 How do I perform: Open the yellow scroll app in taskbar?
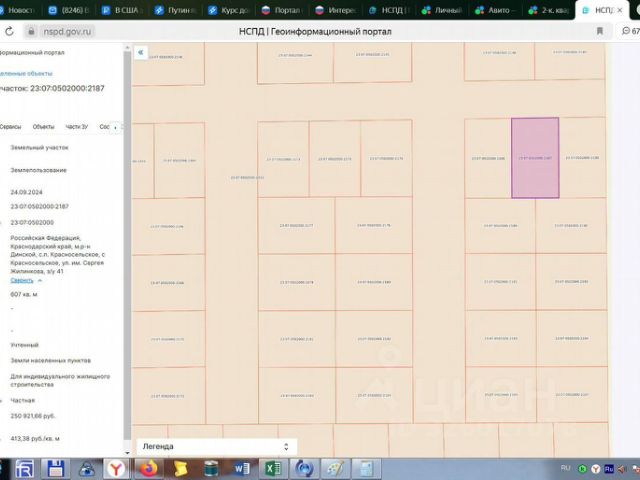(x=180, y=469)
